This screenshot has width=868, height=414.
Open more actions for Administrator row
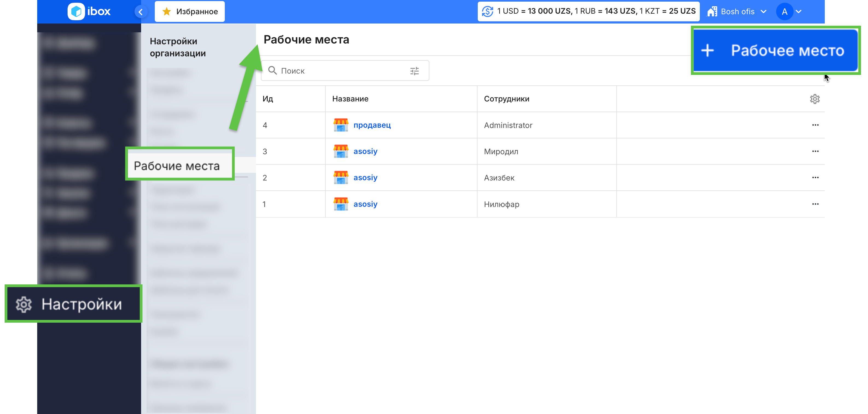815,125
